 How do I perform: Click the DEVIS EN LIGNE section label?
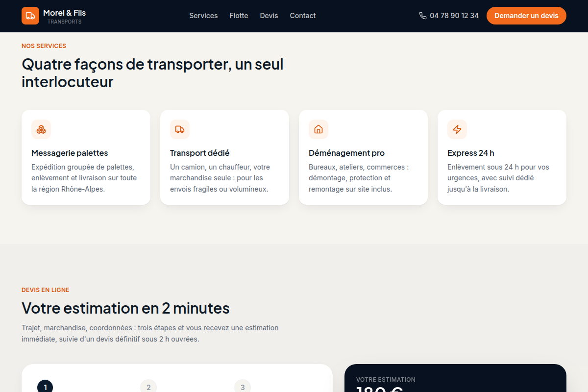46,290
